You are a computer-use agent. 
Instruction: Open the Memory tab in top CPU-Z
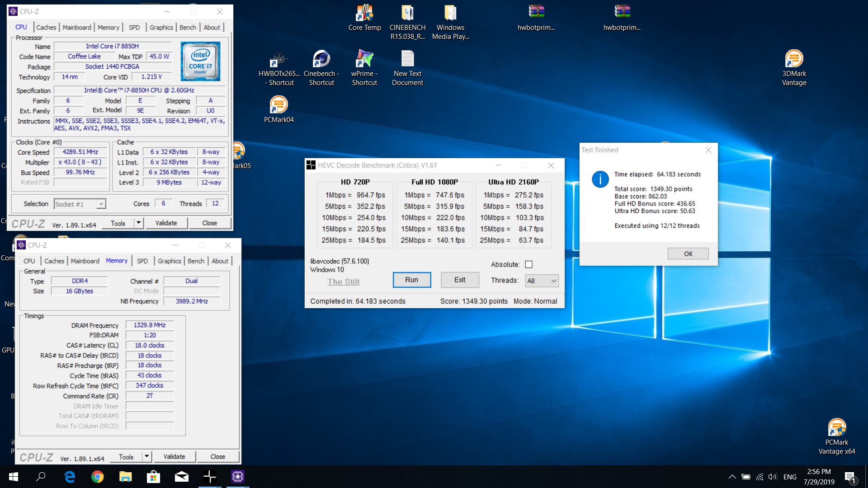point(108,27)
